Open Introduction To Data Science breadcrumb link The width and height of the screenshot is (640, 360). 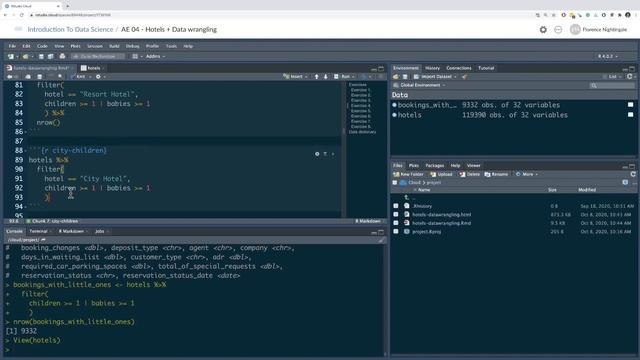(70, 29)
